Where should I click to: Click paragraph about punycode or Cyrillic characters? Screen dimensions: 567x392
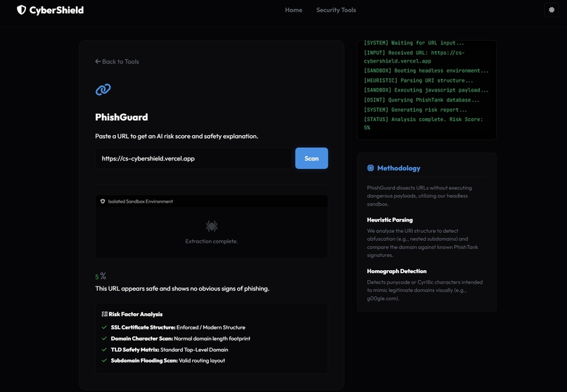(x=425, y=291)
